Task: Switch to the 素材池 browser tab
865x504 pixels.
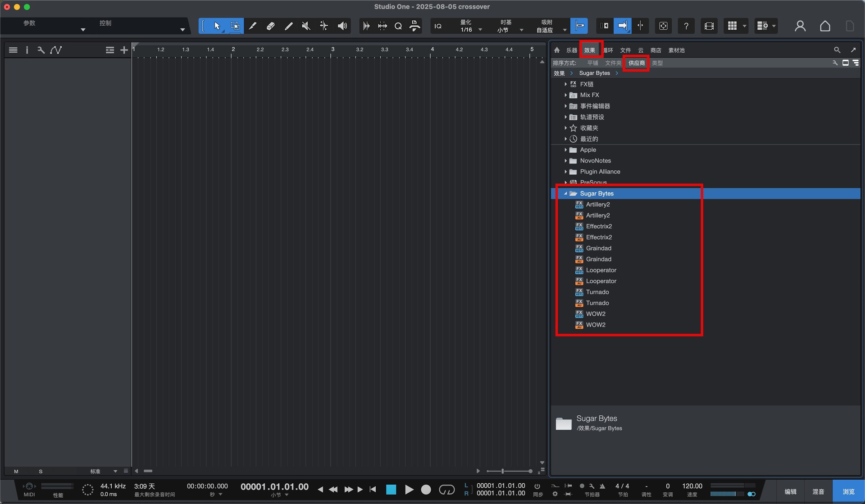Action: coord(676,50)
